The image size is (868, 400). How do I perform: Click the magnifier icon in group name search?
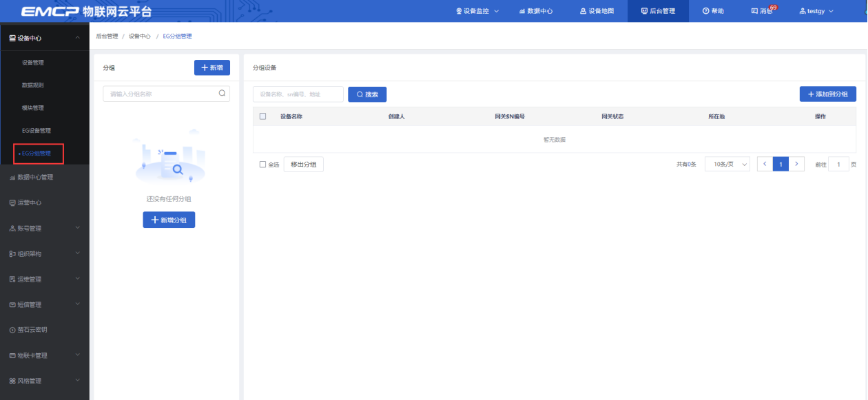pyautogui.click(x=222, y=93)
